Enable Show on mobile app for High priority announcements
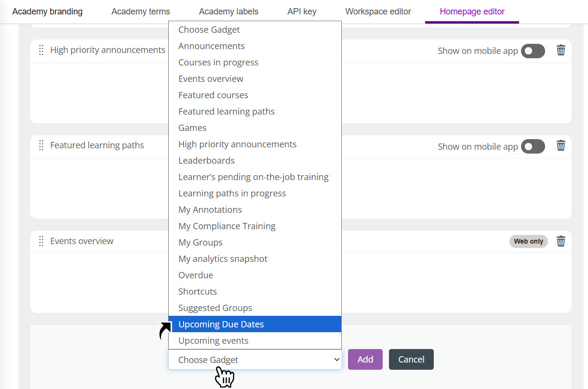The width and height of the screenshot is (588, 389). pyautogui.click(x=533, y=50)
